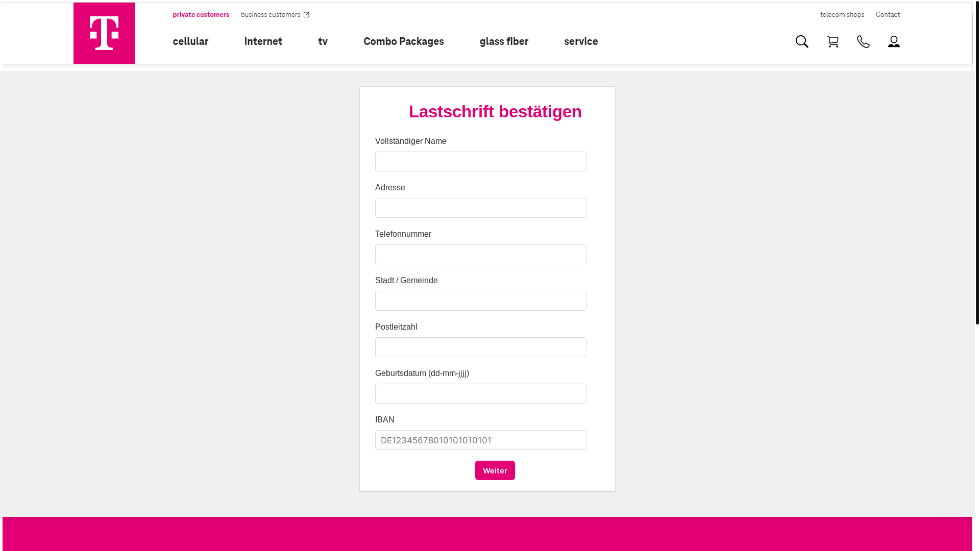Focus the Stadt / Gemeinde field
This screenshot has height=551, width=980.
(481, 300)
